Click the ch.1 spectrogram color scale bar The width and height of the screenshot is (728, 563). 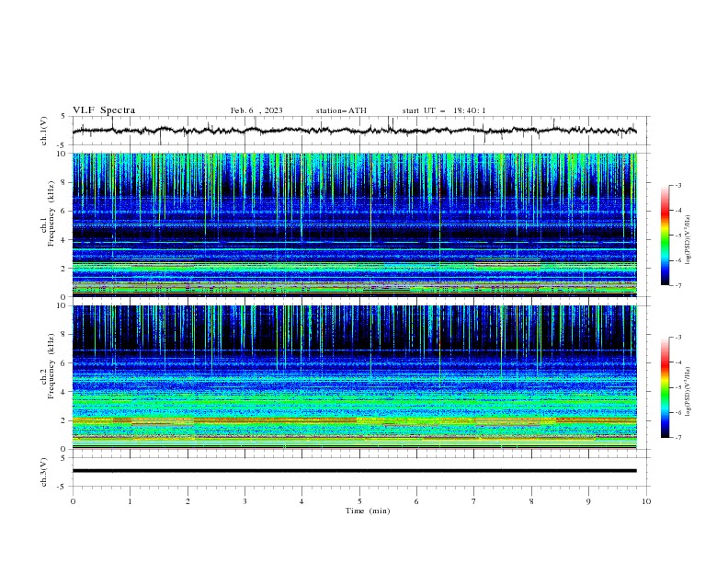pos(665,236)
